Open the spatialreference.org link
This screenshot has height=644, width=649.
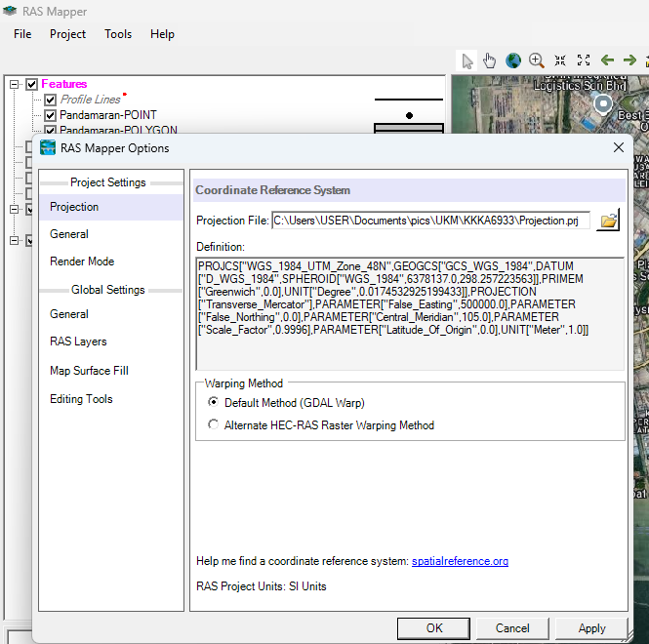point(460,561)
